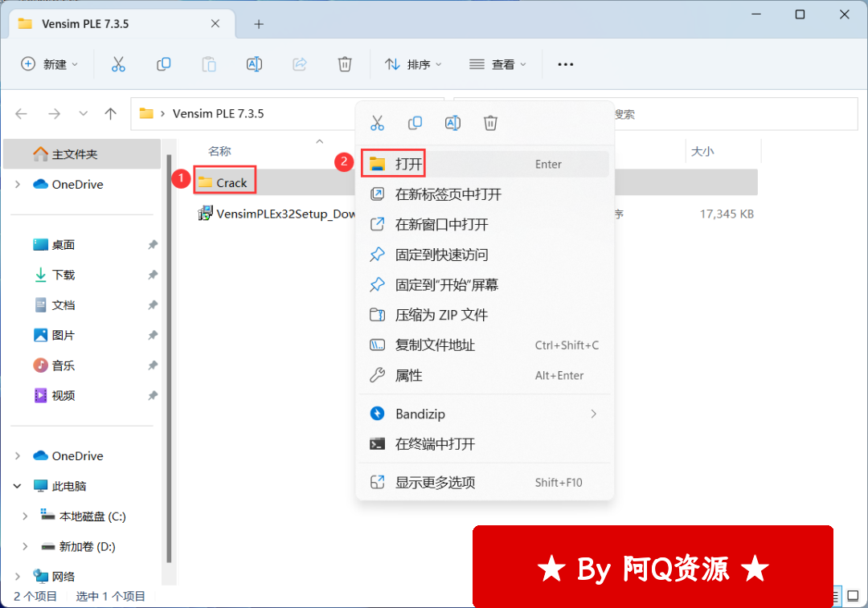Open the 查看 view dropdown
This screenshot has height=608, width=868.
click(x=497, y=64)
